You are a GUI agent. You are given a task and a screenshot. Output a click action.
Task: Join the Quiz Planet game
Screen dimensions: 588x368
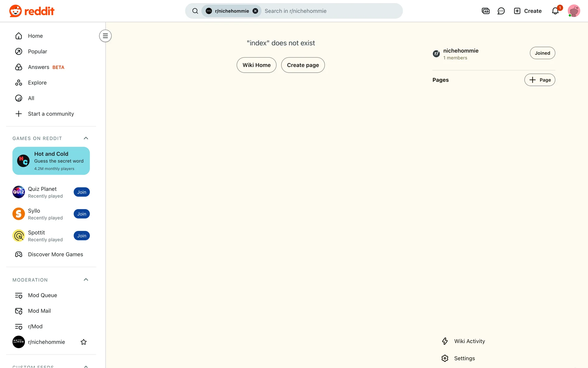pos(81,192)
